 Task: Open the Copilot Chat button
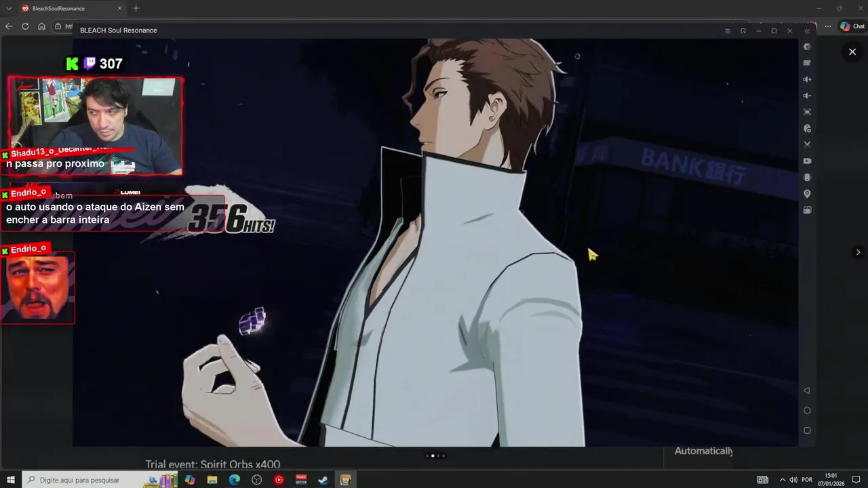click(852, 26)
